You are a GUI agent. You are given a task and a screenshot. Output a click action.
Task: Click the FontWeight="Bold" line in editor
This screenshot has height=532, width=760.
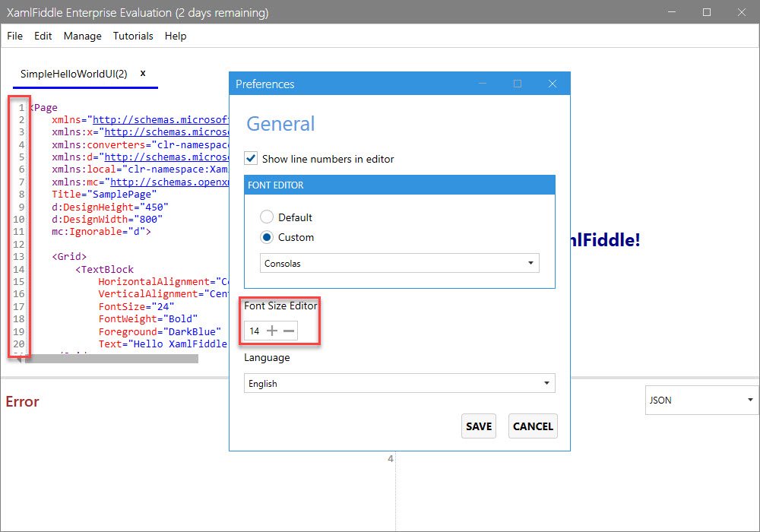(148, 318)
